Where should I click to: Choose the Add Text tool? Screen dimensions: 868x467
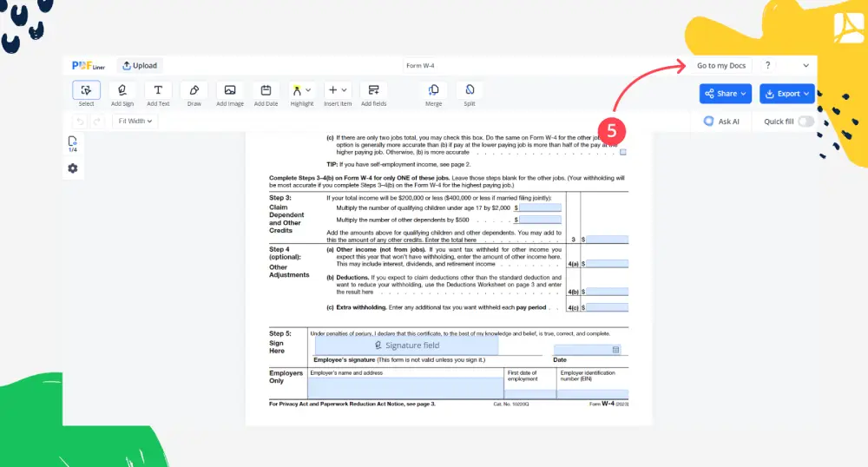[158, 90]
